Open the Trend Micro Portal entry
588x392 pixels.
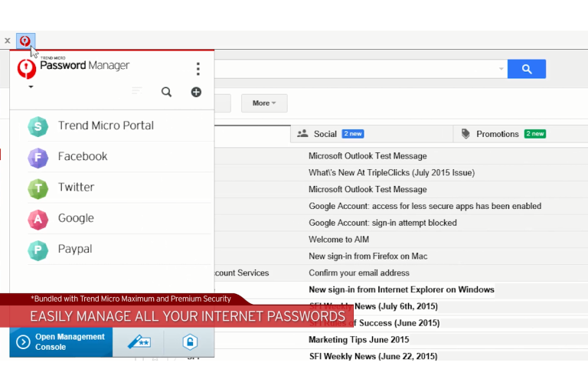coord(119,126)
